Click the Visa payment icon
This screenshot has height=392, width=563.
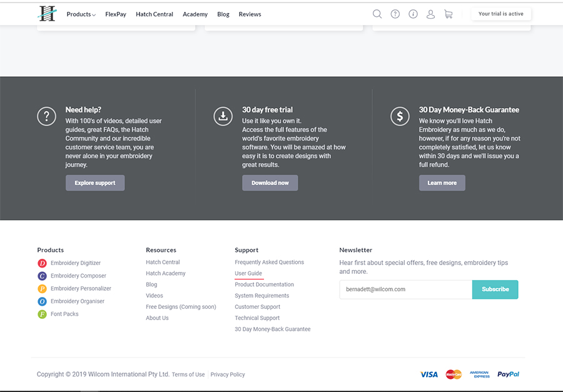[429, 374]
